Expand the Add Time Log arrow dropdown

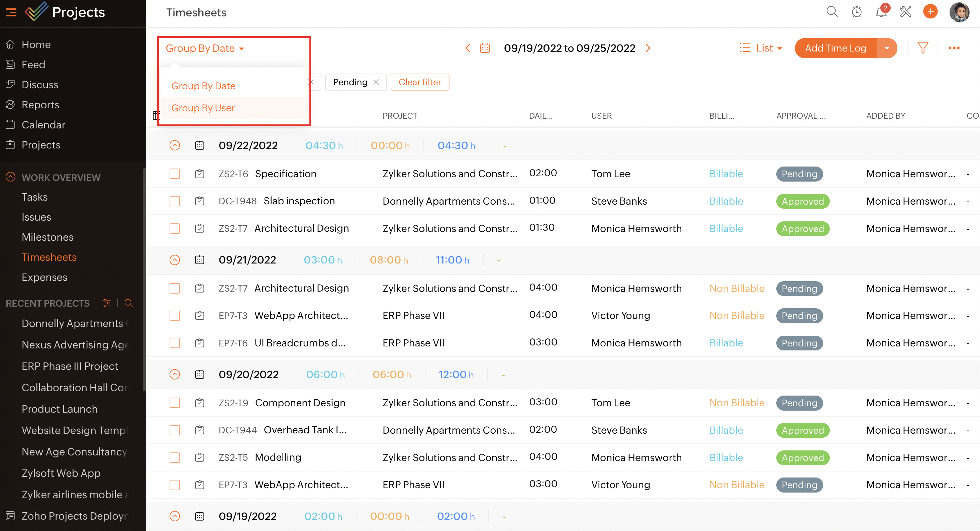887,48
